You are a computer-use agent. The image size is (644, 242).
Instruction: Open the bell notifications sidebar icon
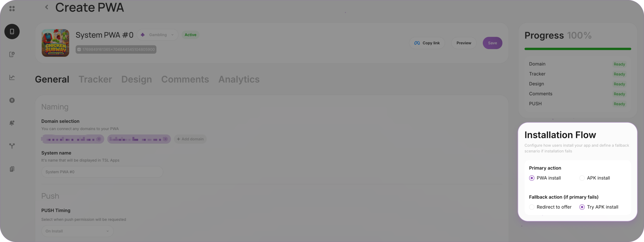click(x=12, y=123)
